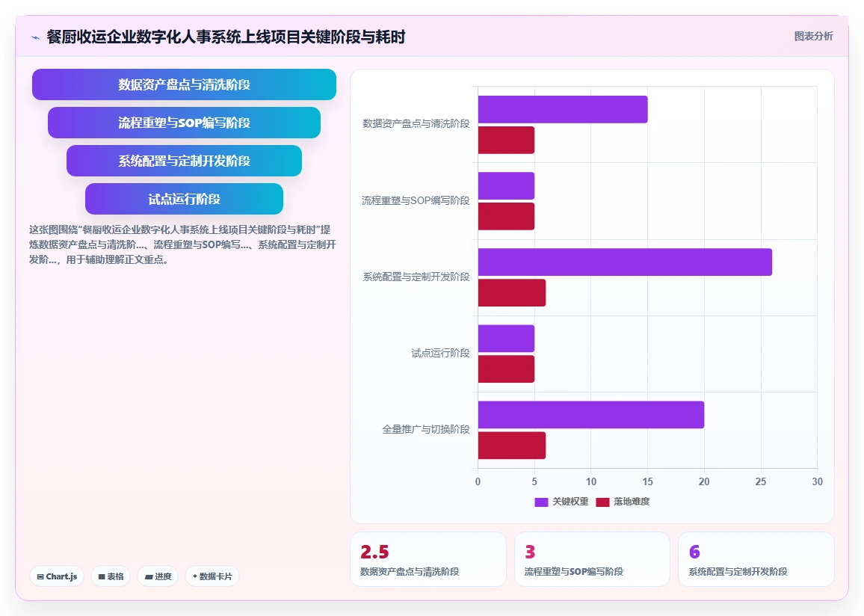This screenshot has width=864, height=616.
Task: Select the 数据资产盘点与清洗阶段 funnel stage
Action: (x=184, y=84)
